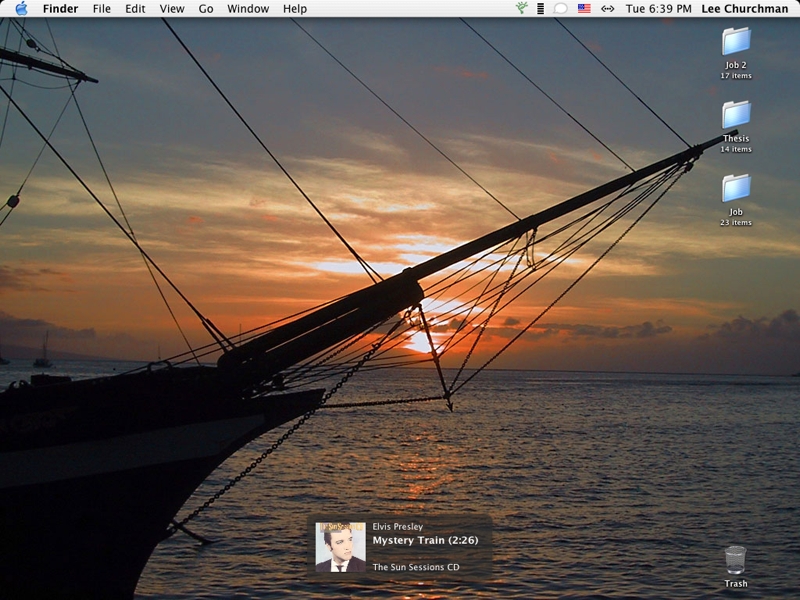
Task: Open the Trash
Action: pos(735,561)
